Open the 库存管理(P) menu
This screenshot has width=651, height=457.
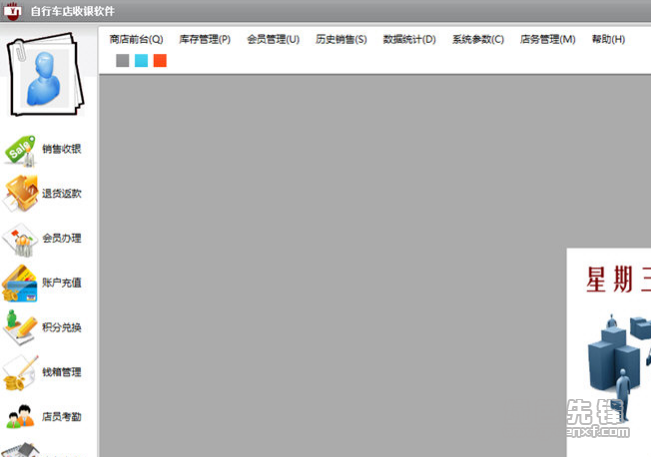click(204, 40)
